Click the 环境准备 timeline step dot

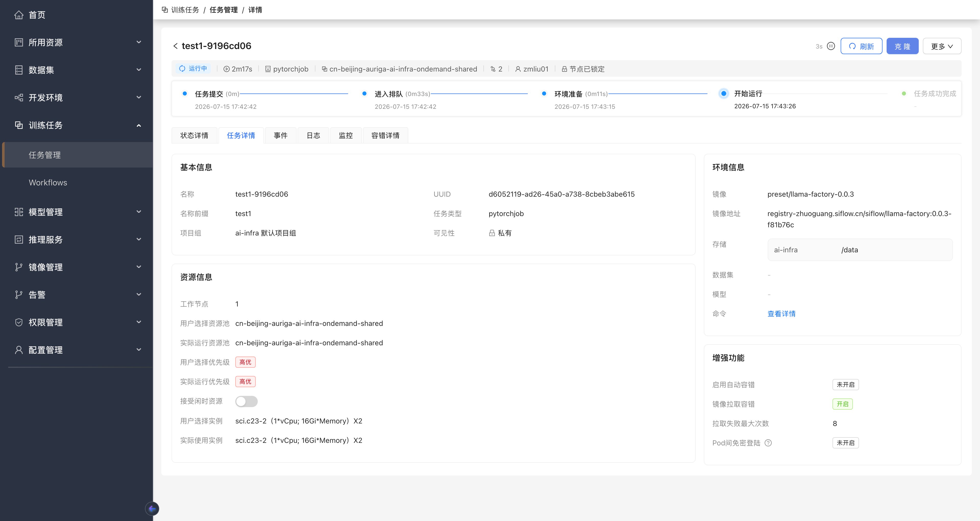(544, 94)
